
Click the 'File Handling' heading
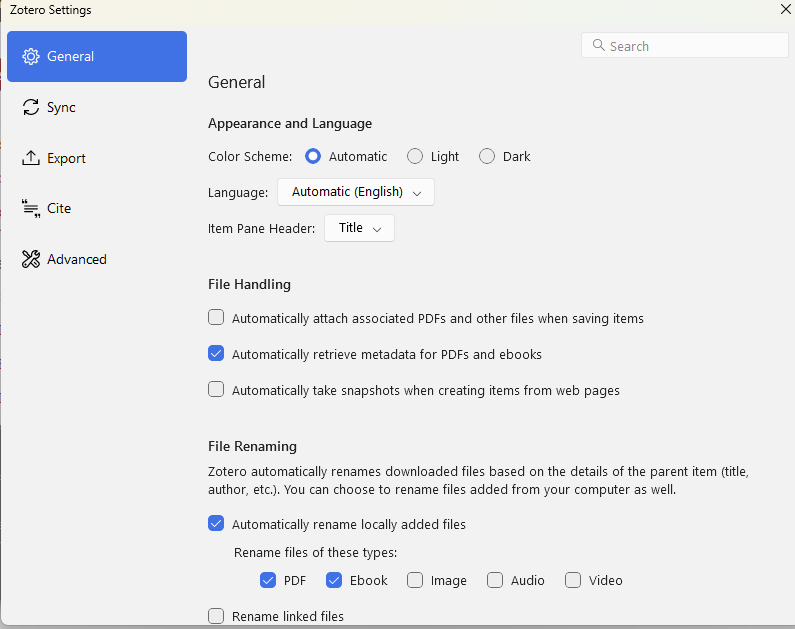click(249, 284)
